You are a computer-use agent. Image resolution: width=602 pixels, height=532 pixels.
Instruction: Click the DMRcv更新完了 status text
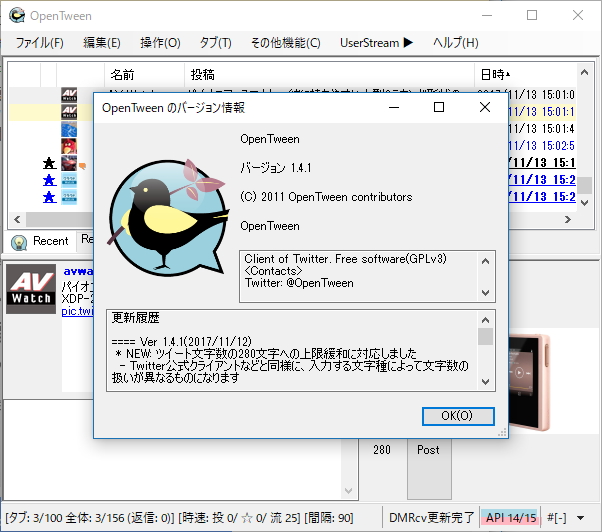pos(432,518)
